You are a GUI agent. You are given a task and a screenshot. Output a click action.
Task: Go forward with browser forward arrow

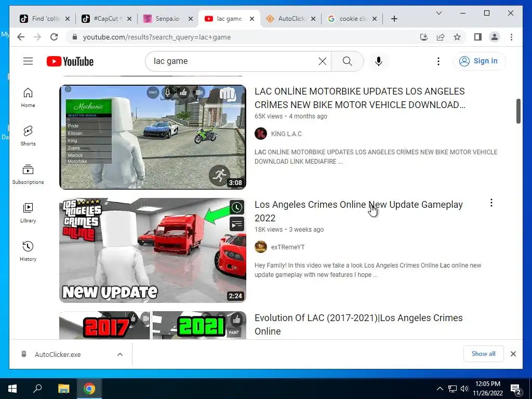[x=37, y=37]
